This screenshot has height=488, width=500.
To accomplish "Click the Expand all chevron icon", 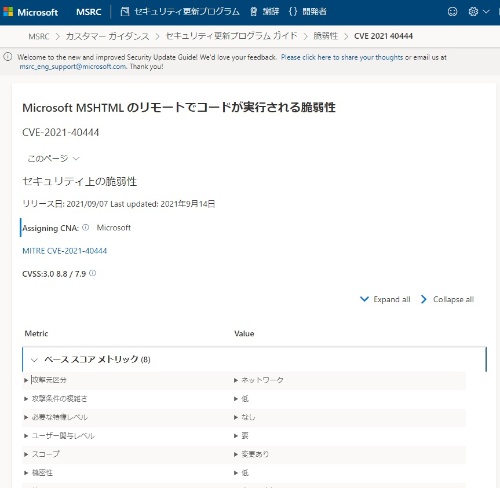I will point(364,299).
